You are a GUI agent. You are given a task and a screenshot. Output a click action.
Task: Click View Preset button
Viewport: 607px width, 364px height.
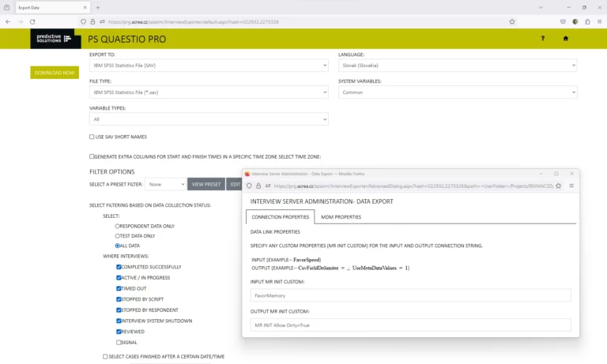point(206,184)
